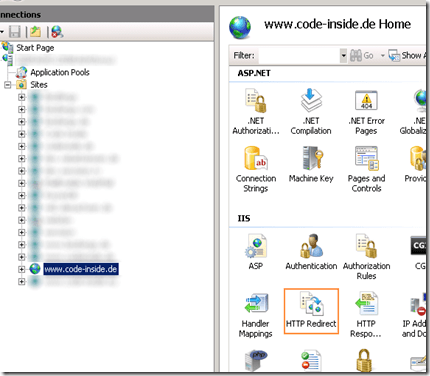This screenshot has width=430, height=376.
Task: Open .NET Error Pages feature
Action: point(366,112)
